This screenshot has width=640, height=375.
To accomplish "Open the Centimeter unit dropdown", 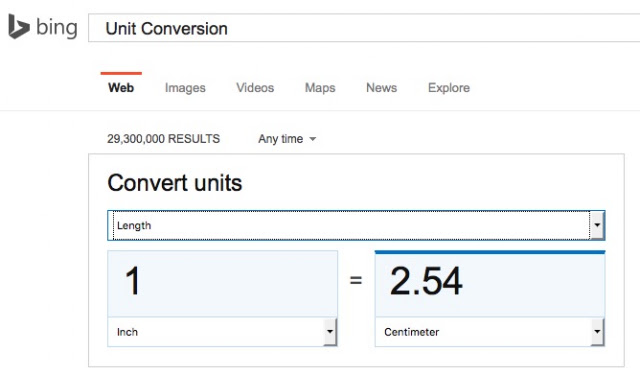I will pos(490,332).
